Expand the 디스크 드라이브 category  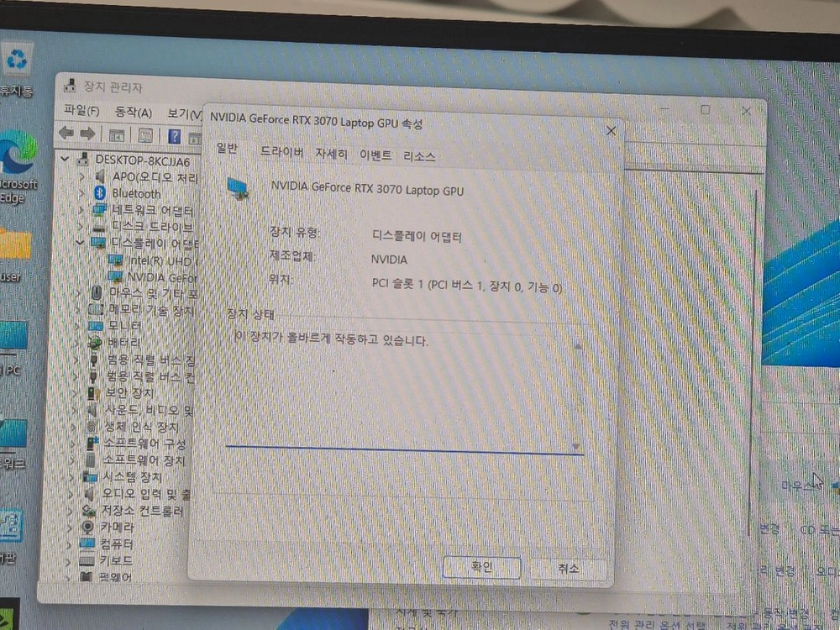coord(81,226)
